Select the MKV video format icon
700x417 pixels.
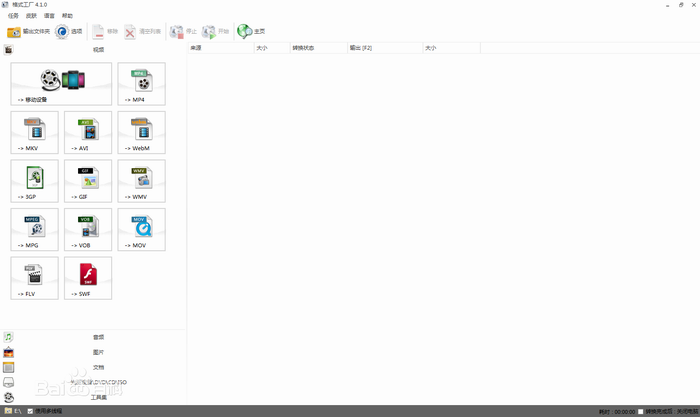34,132
